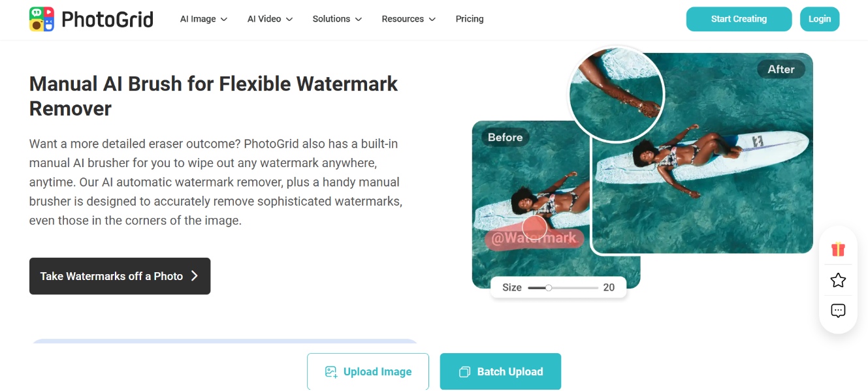Expand the AI Video dropdown menu
868x391 pixels.
point(270,19)
